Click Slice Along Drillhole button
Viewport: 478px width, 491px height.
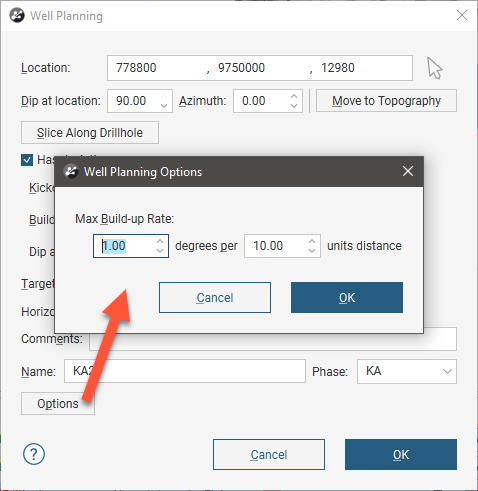(x=90, y=133)
